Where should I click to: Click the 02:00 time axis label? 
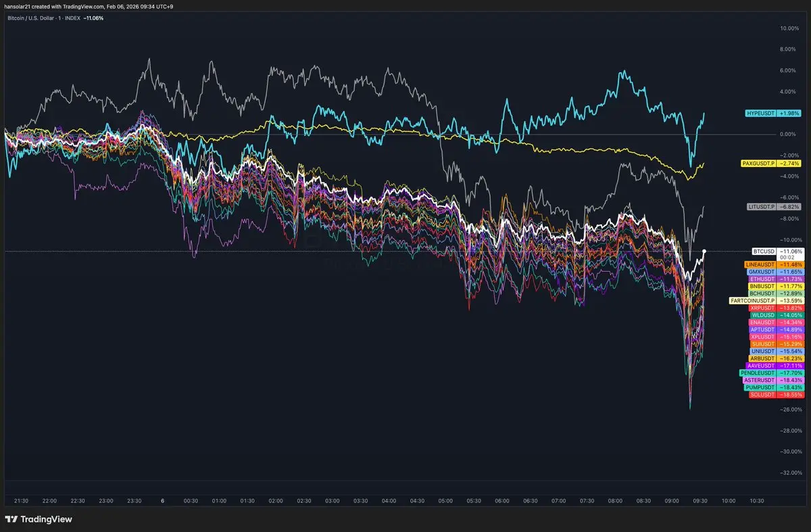[x=276, y=501]
